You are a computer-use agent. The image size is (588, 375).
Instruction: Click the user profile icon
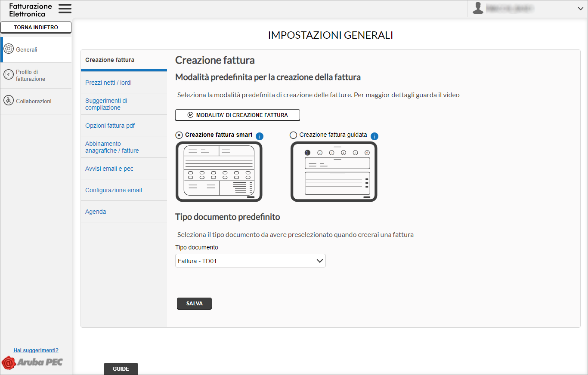[x=478, y=8]
